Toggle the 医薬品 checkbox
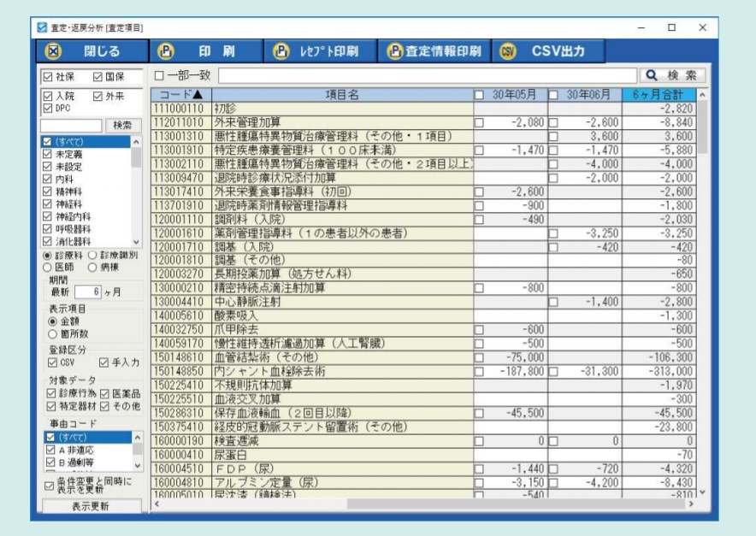 [x=104, y=393]
